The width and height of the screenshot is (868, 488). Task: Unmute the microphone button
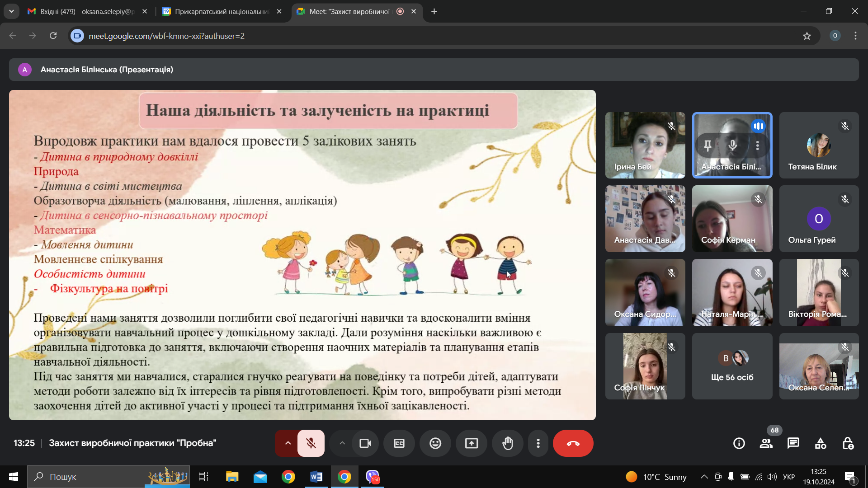(x=311, y=443)
